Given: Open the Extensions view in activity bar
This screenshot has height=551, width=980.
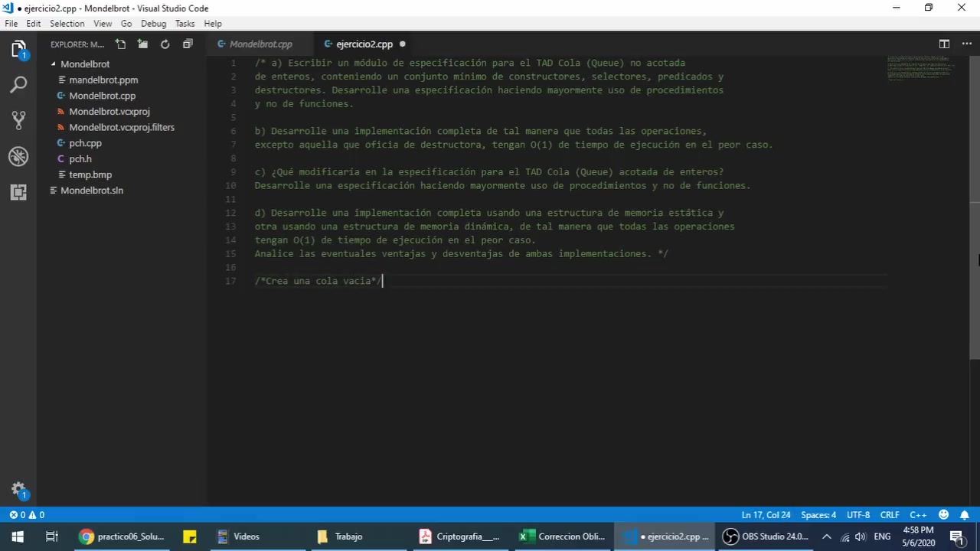Looking at the screenshot, I should (18, 192).
